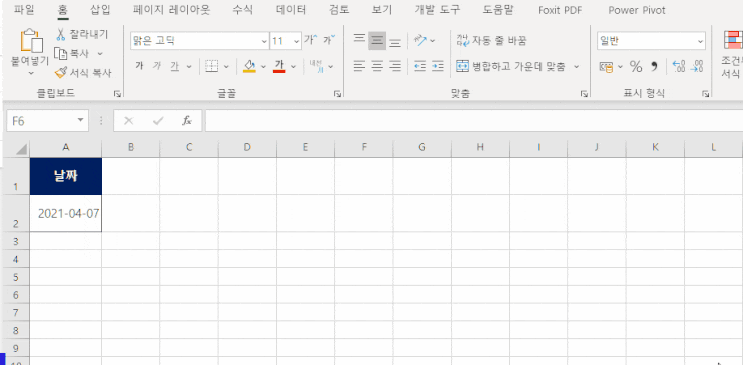The image size is (743, 365).
Task: Switch to 보기 ribbon tab
Action: (x=381, y=10)
